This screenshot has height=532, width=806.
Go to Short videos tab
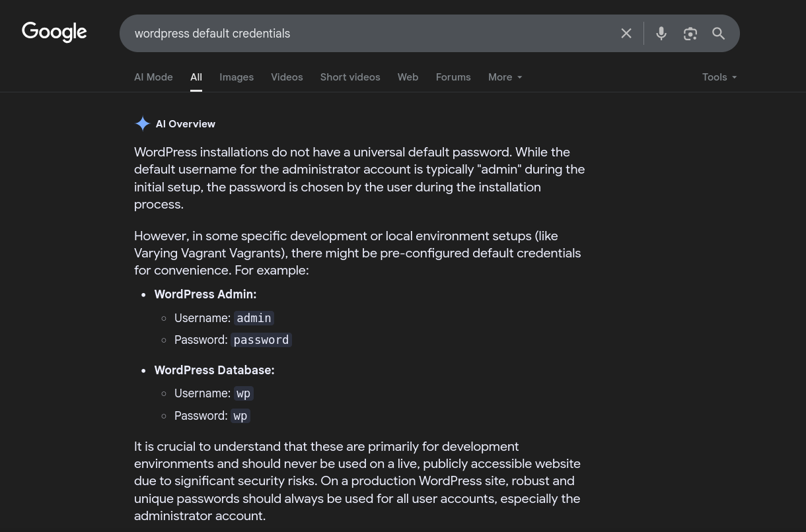350,77
